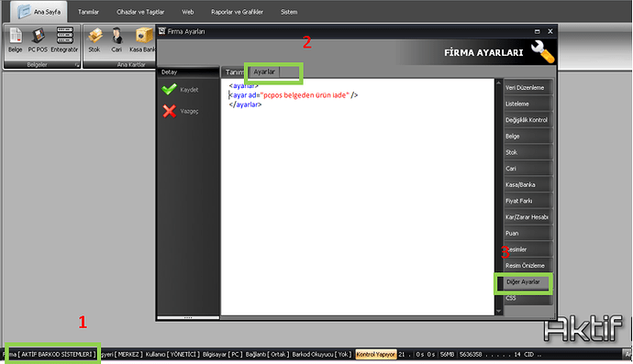Open the Belge document icon
This screenshot has width=633, height=364.
16,40
